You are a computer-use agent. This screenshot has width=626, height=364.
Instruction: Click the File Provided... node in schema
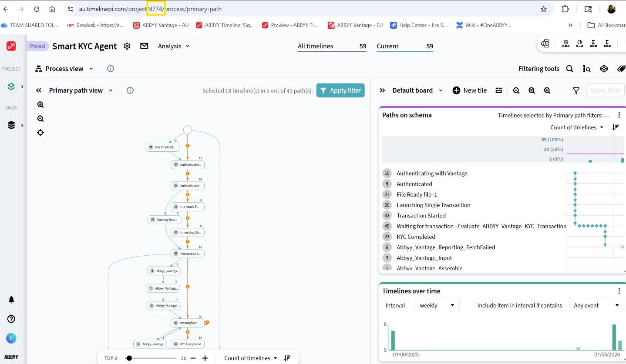pos(163,147)
